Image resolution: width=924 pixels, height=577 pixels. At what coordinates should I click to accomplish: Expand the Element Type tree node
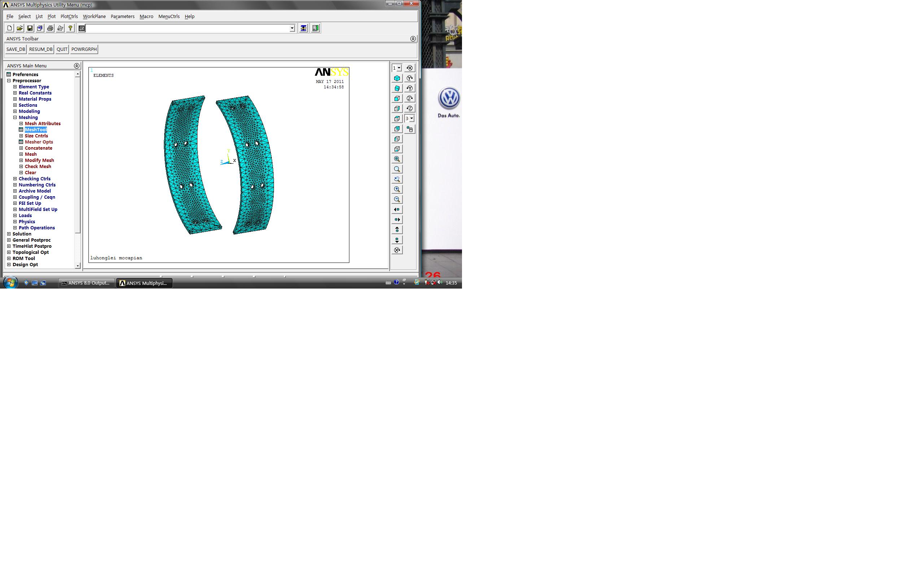point(15,87)
